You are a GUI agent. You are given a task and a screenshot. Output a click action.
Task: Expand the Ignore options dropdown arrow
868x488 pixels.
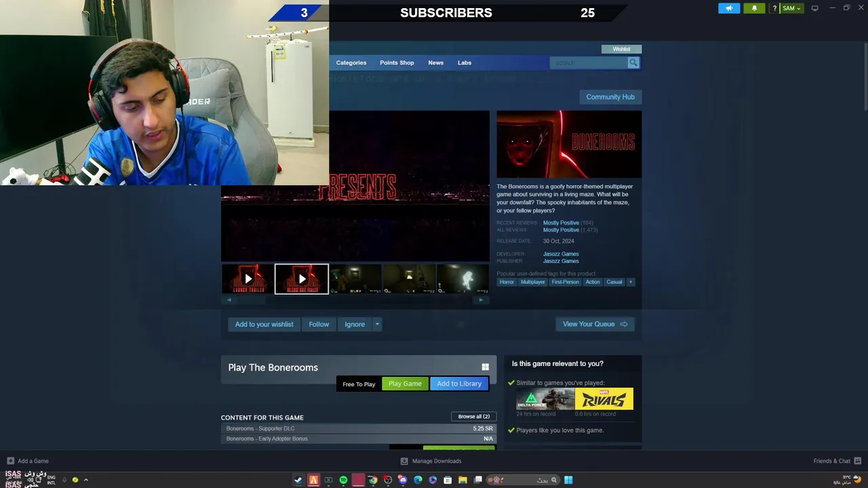377,324
